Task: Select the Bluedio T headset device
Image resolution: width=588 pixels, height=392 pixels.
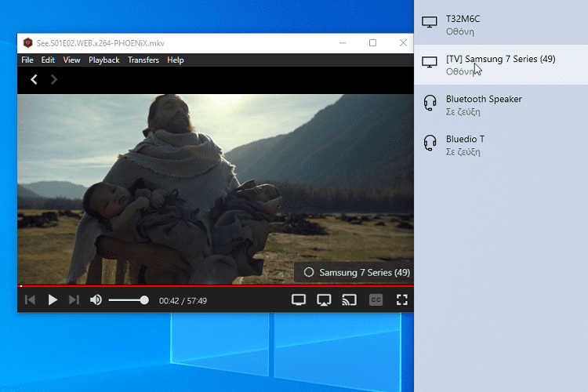Action: pyautogui.click(x=501, y=145)
